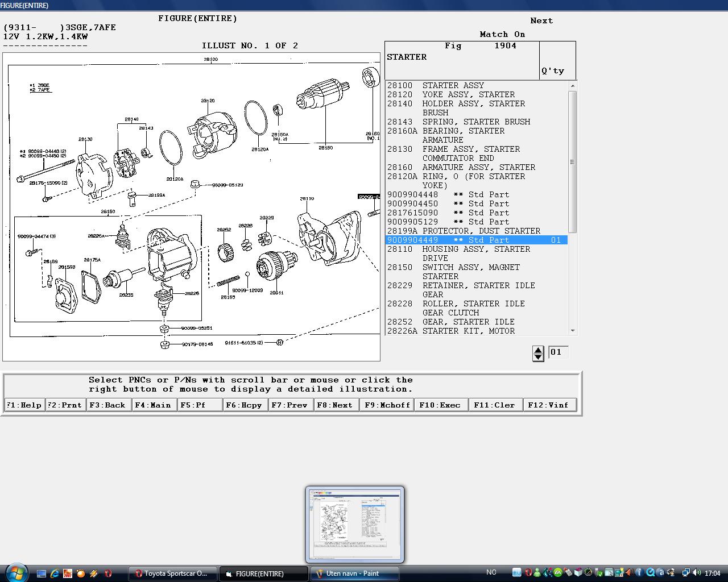Image resolution: width=728 pixels, height=582 pixels.
Task: Click the green EA tray icon
Action: (x=558, y=573)
